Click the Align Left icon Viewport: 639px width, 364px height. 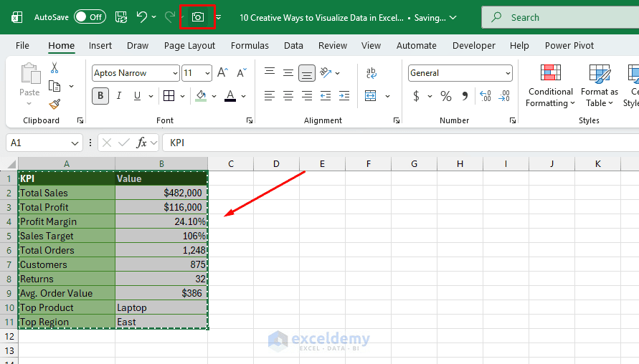click(x=270, y=96)
